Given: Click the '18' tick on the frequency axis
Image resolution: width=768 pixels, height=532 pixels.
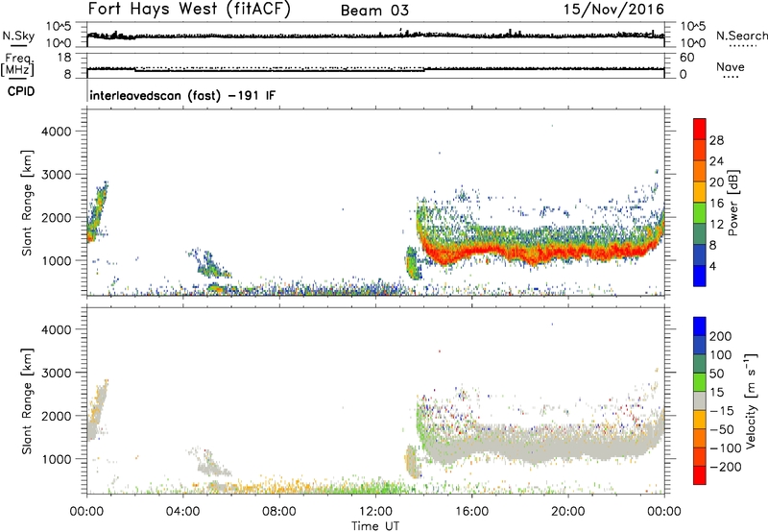Looking at the screenshot, I should 64,58.
